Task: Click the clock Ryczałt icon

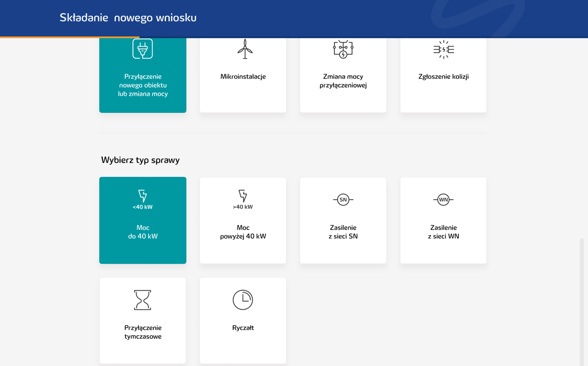Action: click(x=243, y=300)
